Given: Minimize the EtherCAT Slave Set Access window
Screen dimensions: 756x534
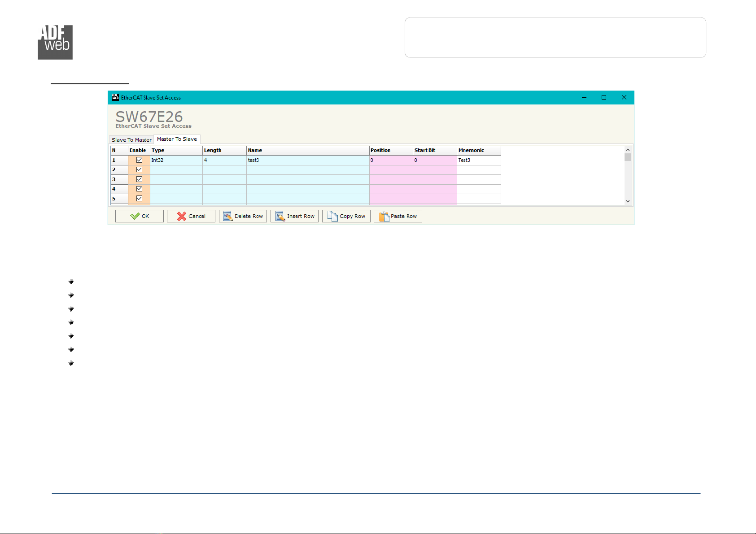Looking at the screenshot, I should (584, 97).
